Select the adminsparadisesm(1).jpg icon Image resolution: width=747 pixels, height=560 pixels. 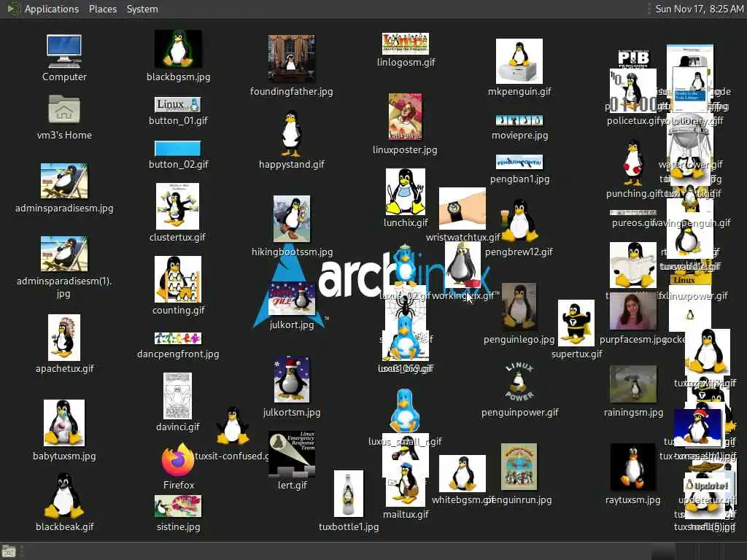[x=64, y=254]
